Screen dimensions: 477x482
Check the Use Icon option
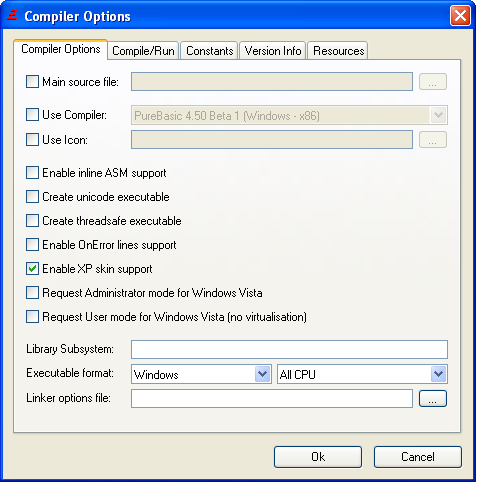pos(32,140)
